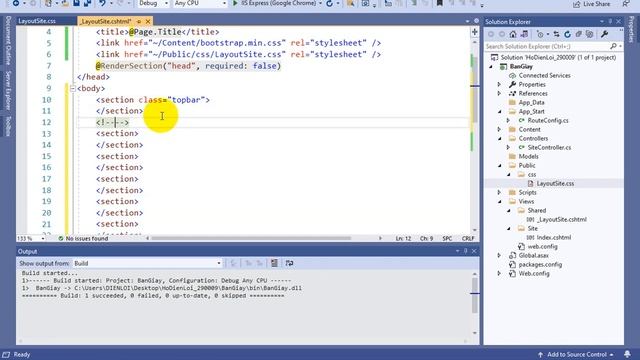Viewport: 640px width, 360px height.
Task: Expand the Content folder
Action: (x=499, y=129)
